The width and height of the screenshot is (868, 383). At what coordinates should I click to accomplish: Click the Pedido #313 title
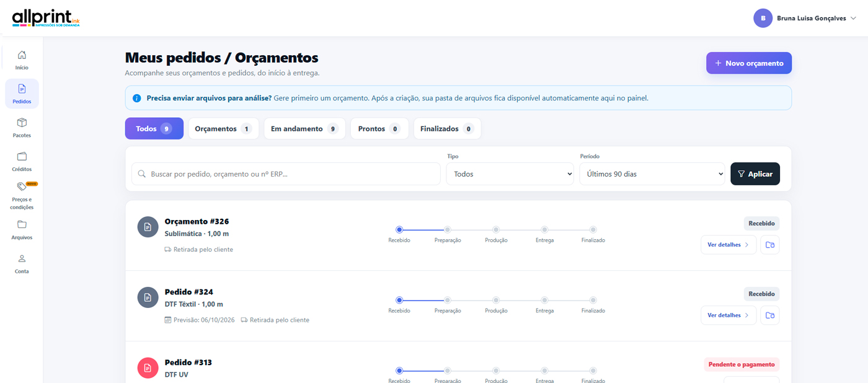coord(188,363)
